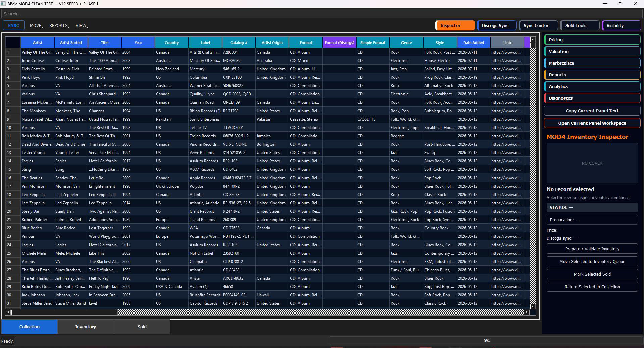Select the Collection bottom tab
Image resolution: width=644 pixels, height=348 pixels.
(30, 327)
